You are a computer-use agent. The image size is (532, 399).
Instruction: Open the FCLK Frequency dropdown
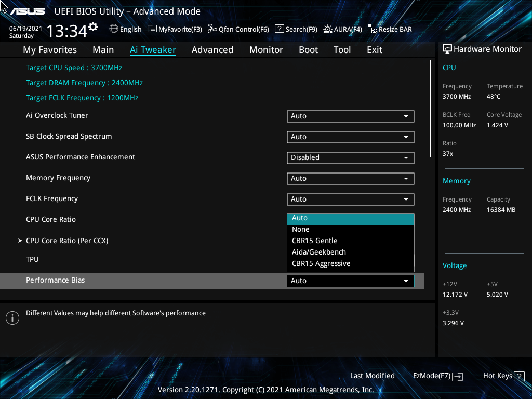(350, 199)
